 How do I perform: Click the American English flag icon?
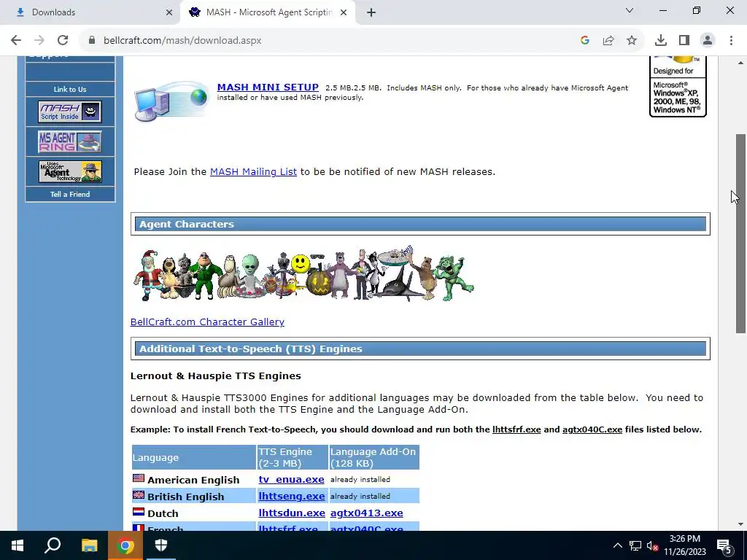point(139,478)
